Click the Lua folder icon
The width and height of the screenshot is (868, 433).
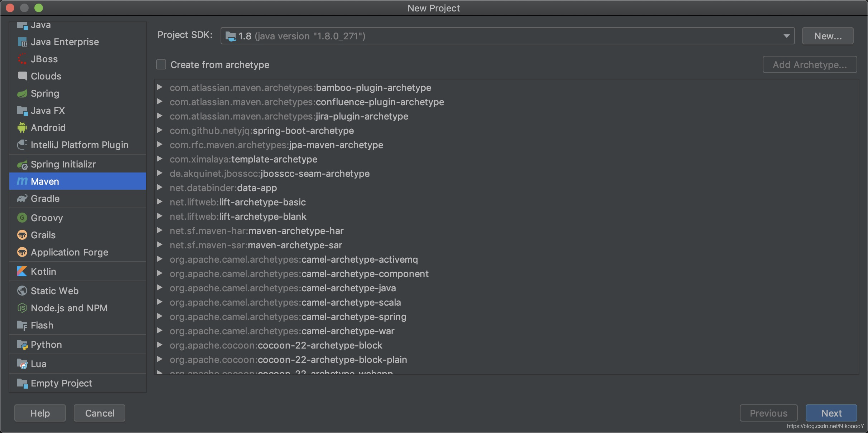point(22,364)
